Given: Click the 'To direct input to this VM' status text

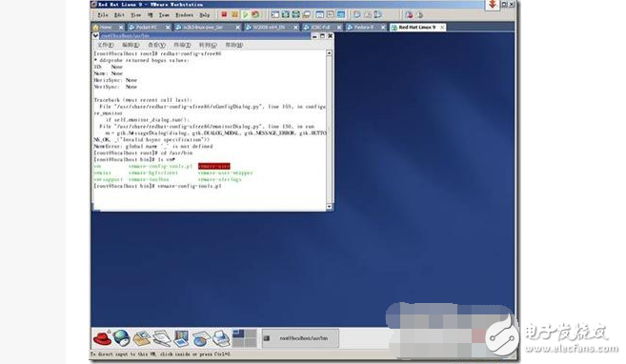Looking at the screenshot, I should pyautogui.click(x=160, y=354).
